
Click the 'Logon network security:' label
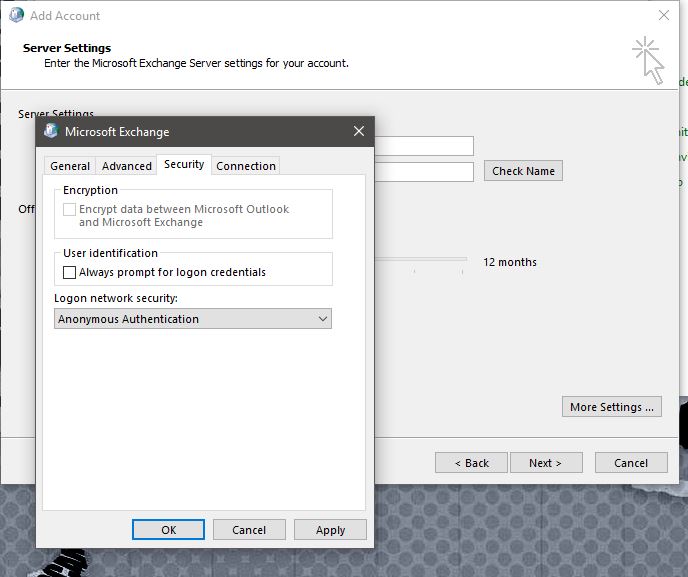[x=116, y=298]
